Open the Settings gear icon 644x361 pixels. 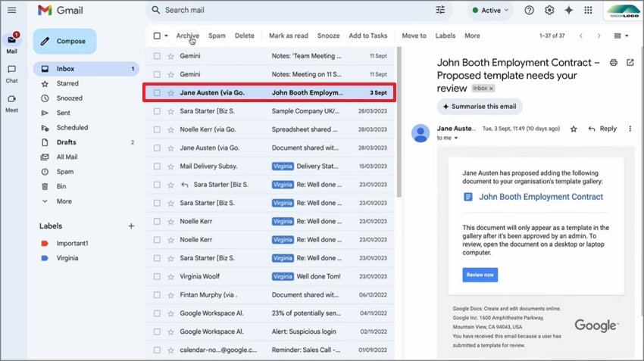click(549, 10)
